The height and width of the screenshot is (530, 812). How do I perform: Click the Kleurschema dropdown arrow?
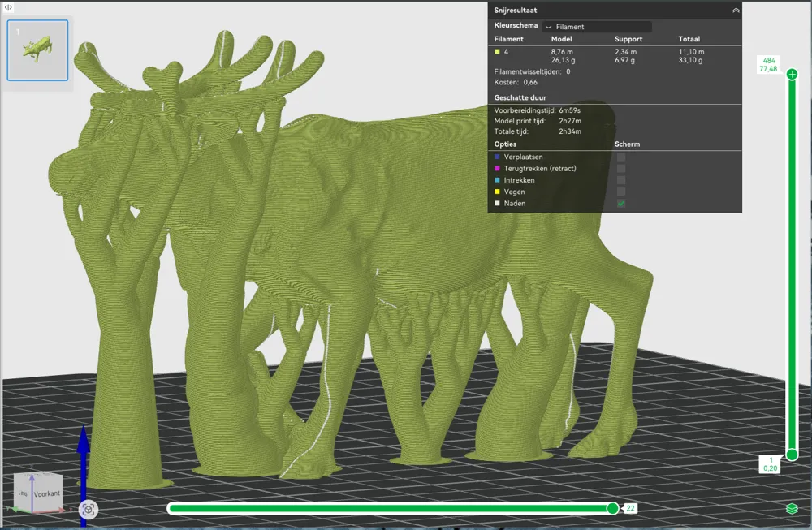[x=549, y=27]
